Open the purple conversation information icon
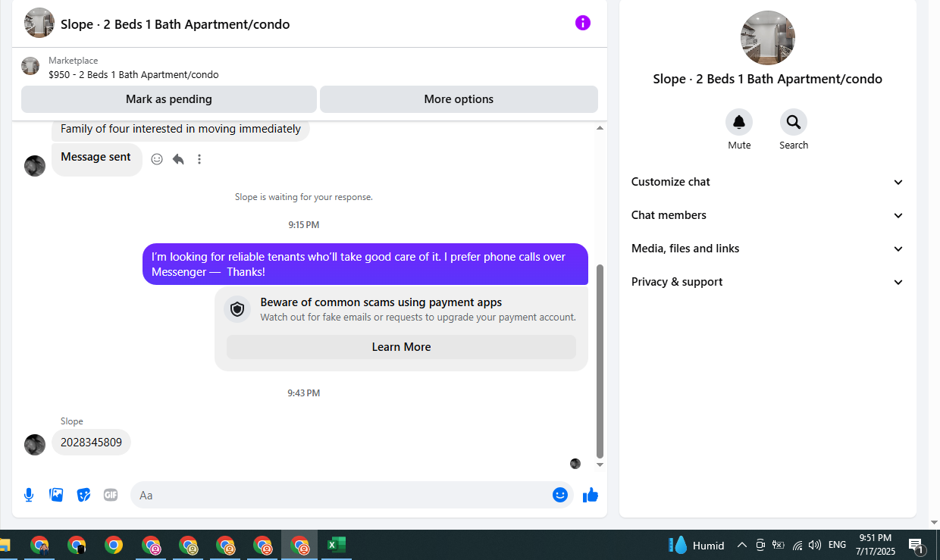 (x=582, y=23)
